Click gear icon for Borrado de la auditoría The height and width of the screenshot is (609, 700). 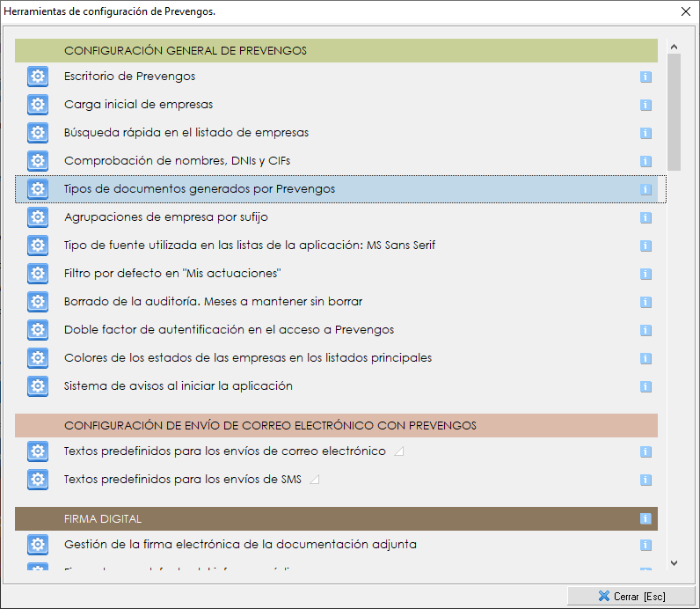37,302
